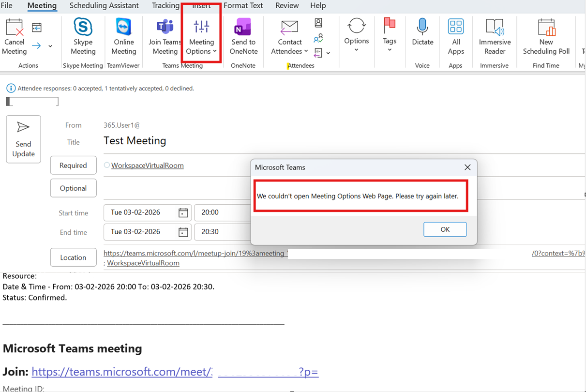Click the blue Forward arrow in Actions
This screenshot has width=586, height=392.
click(37, 46)
